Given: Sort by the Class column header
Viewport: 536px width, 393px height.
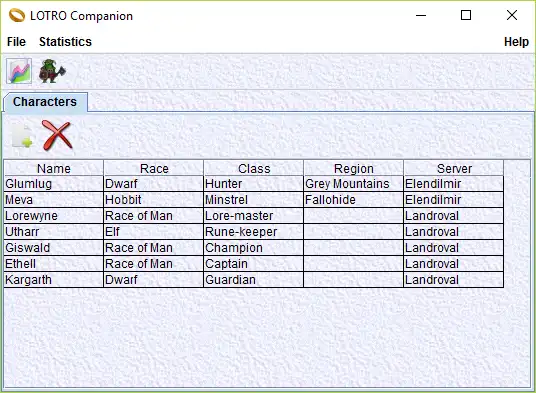Looking at the screenshot, I should tap(254, 168).
